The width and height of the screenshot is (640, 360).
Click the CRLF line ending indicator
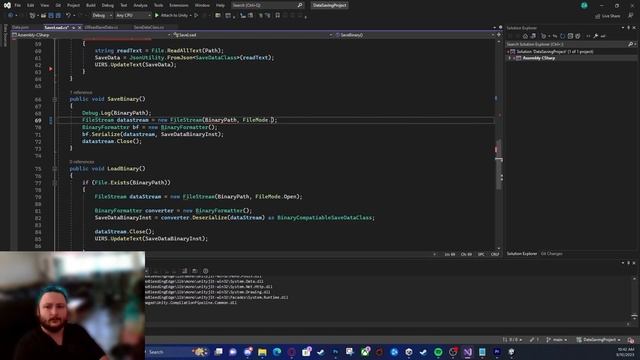coord(495,254)
